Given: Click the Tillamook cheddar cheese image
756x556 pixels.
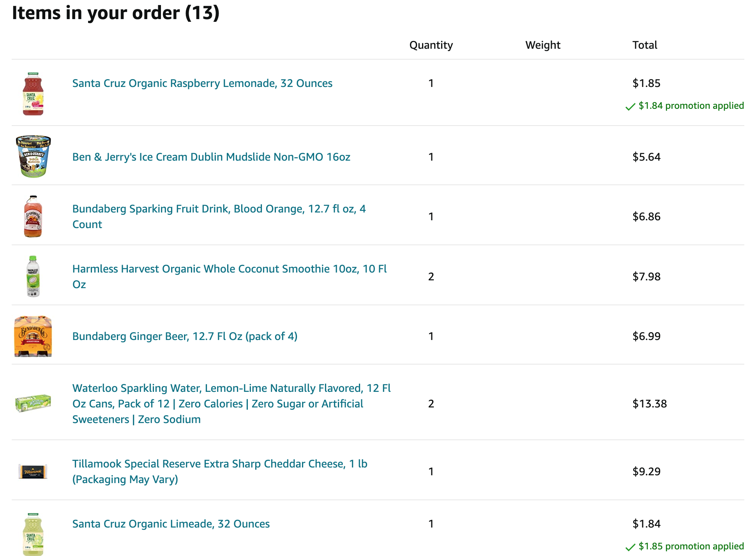Looking at the screenshot, I should coord(33,471).
